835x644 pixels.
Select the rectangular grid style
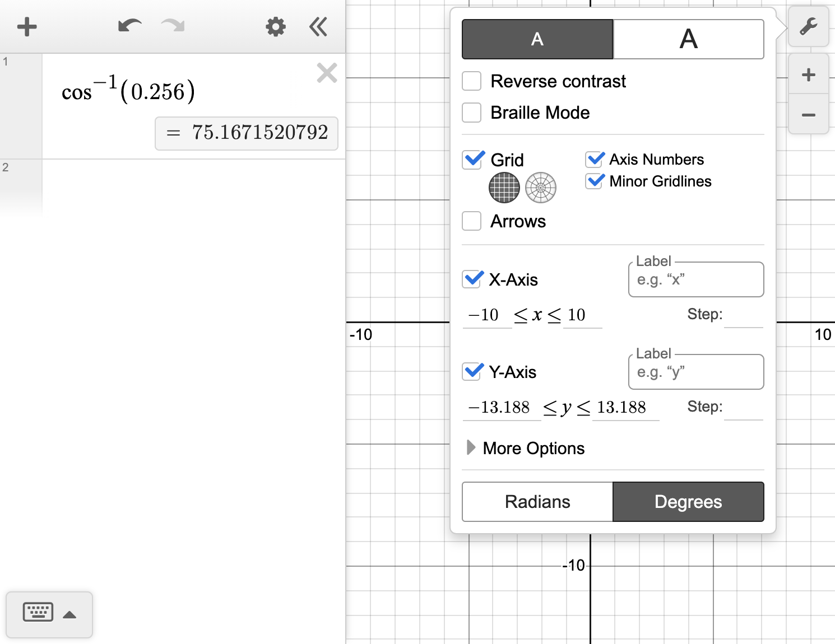click(504, 188)
